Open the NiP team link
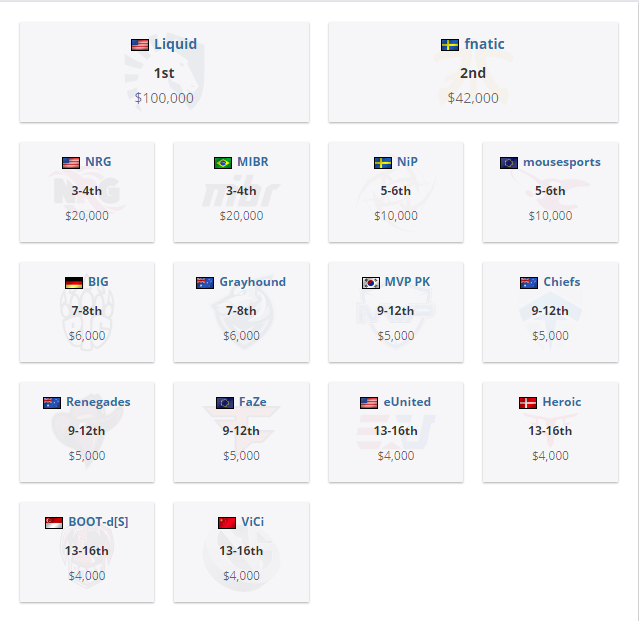Screen dimensions: 639x621 tap(407, 162)
